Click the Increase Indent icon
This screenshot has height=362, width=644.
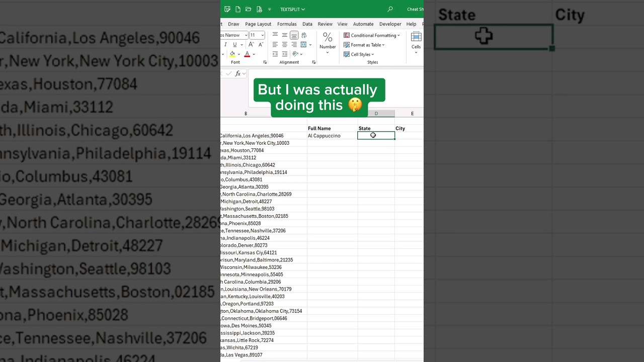[284, 54]
